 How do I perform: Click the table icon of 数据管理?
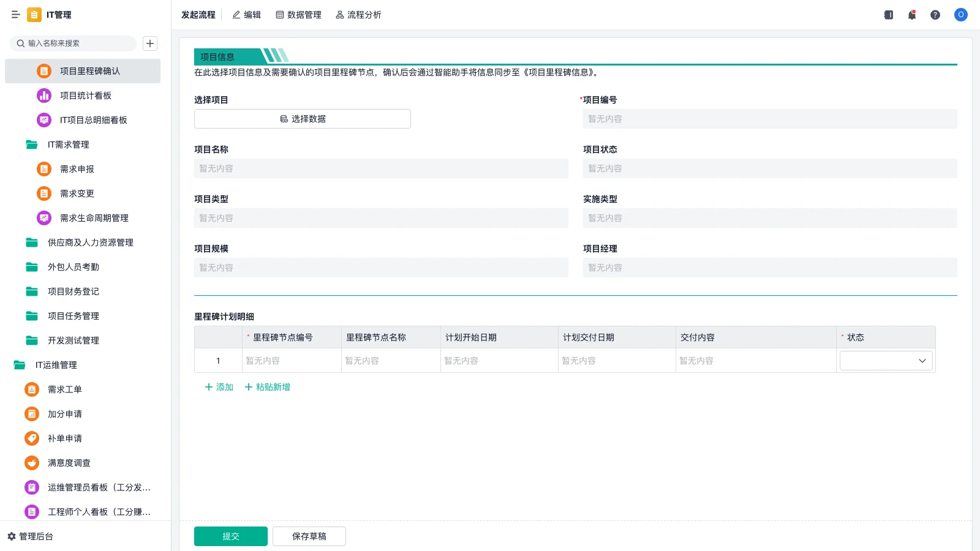click(280, 15)
